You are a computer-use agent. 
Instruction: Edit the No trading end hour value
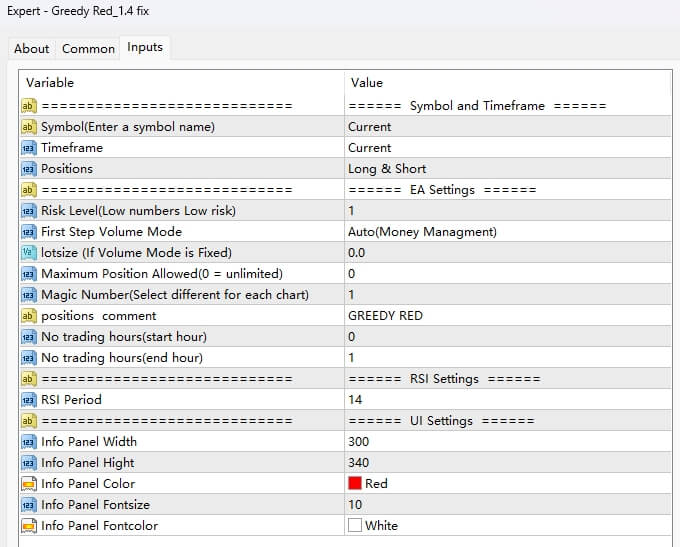tap(508, 358)
